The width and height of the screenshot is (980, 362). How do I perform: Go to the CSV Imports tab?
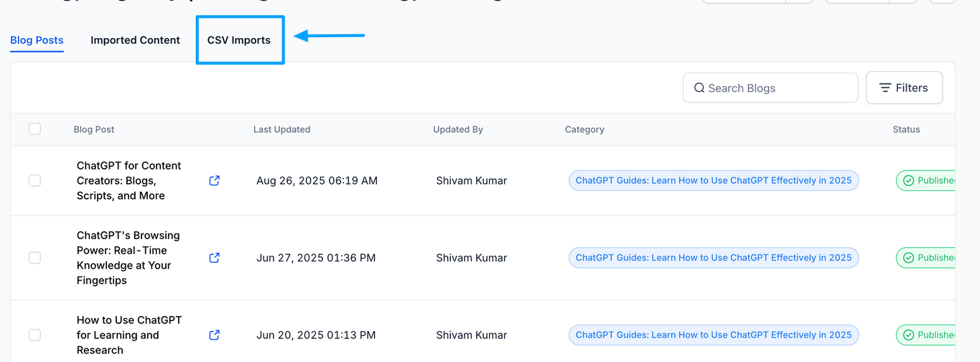[x=239, y=40]
